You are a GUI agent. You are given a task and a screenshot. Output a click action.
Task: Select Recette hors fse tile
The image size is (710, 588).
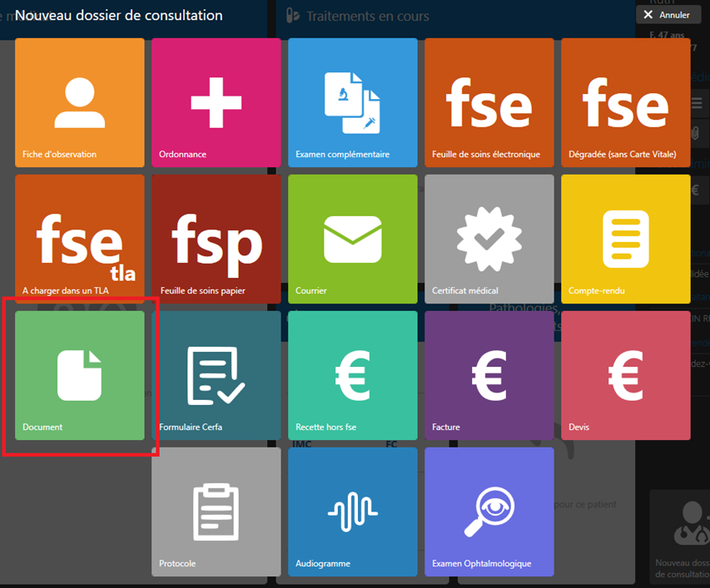click(353, 375)
